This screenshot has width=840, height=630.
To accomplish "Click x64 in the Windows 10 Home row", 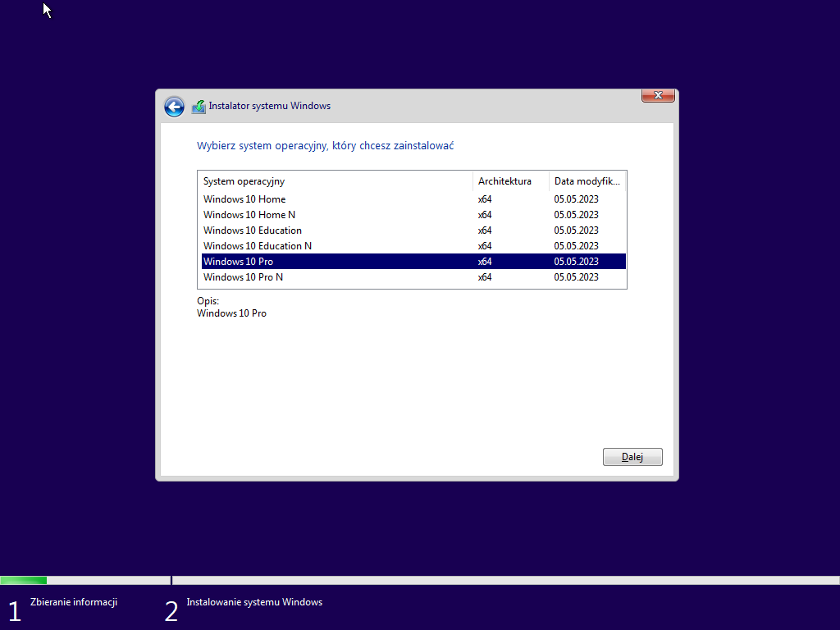I will (485, 199).
